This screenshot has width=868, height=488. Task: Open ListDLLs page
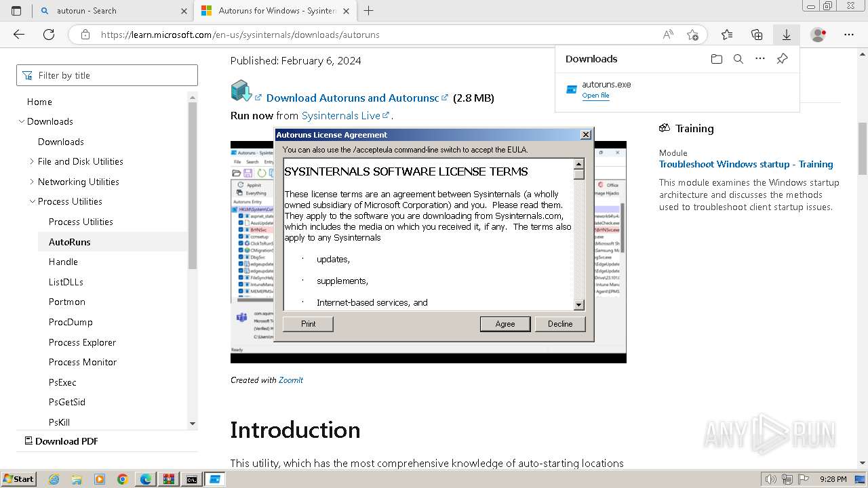tap(66, 282)
